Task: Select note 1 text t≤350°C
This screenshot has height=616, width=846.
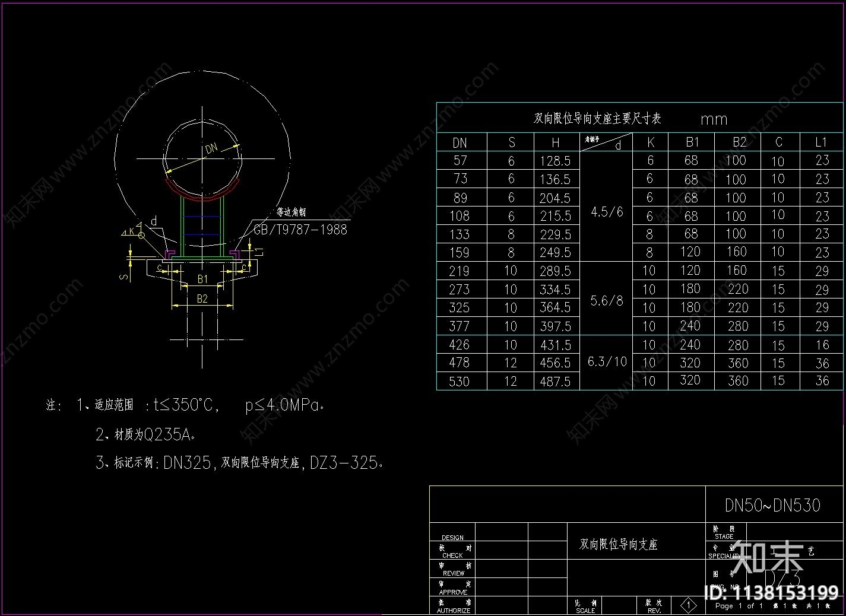Action: [x=182, y=405]
